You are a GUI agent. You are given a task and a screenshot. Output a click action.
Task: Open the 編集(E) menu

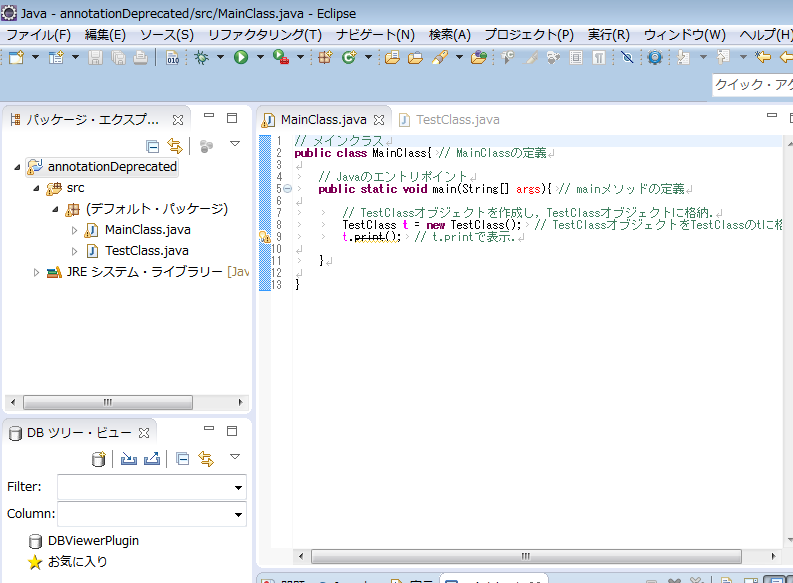tap(105, 34)
